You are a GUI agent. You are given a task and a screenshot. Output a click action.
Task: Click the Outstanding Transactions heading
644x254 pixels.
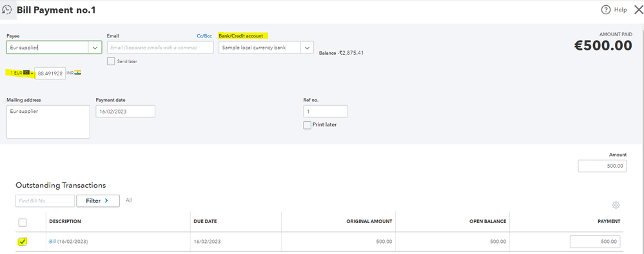click(61, 186)
